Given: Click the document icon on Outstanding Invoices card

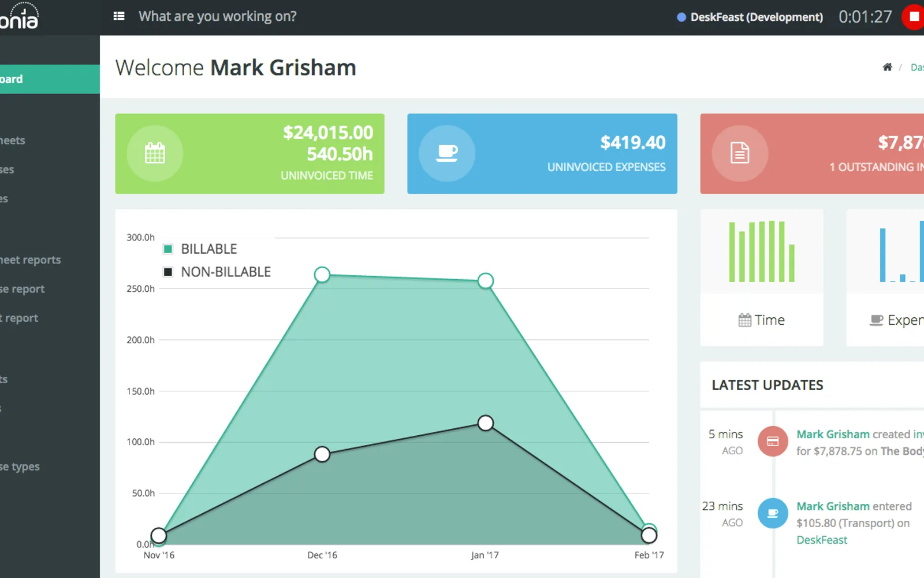Looking at the screenshot, I should coord(740,153).
